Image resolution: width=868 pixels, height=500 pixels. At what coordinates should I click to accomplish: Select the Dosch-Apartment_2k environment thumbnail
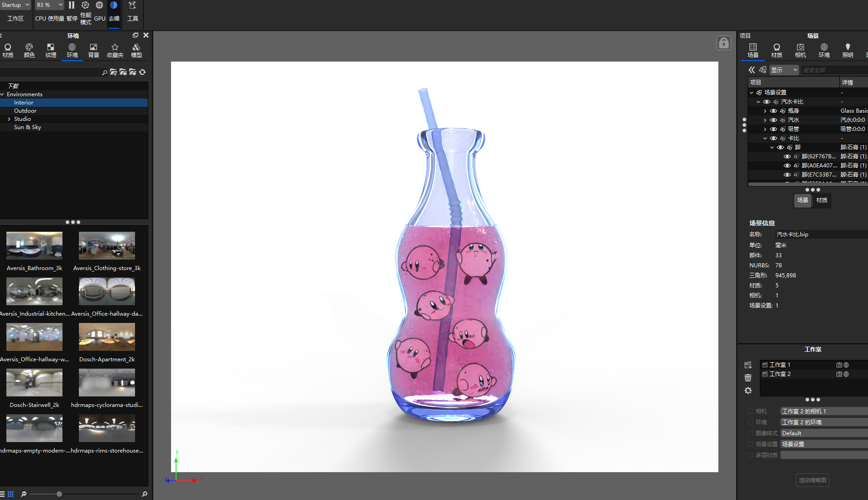(x=107, y=337)
